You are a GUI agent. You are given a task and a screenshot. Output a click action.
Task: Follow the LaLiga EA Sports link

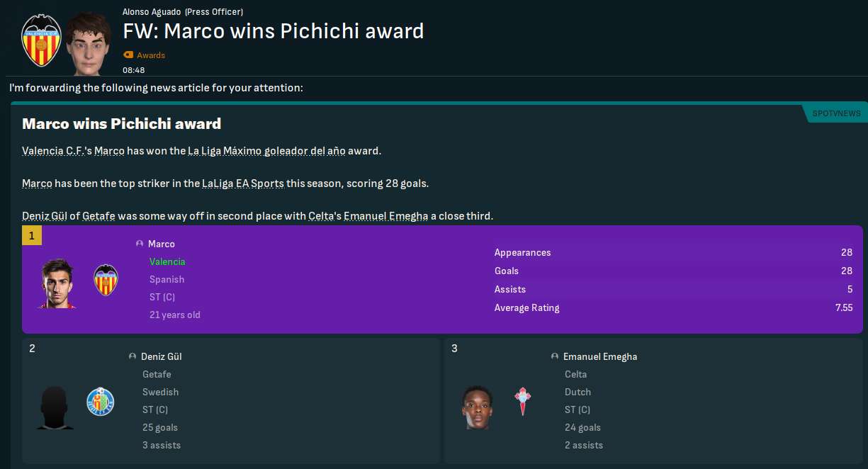[x=243, y=183]
